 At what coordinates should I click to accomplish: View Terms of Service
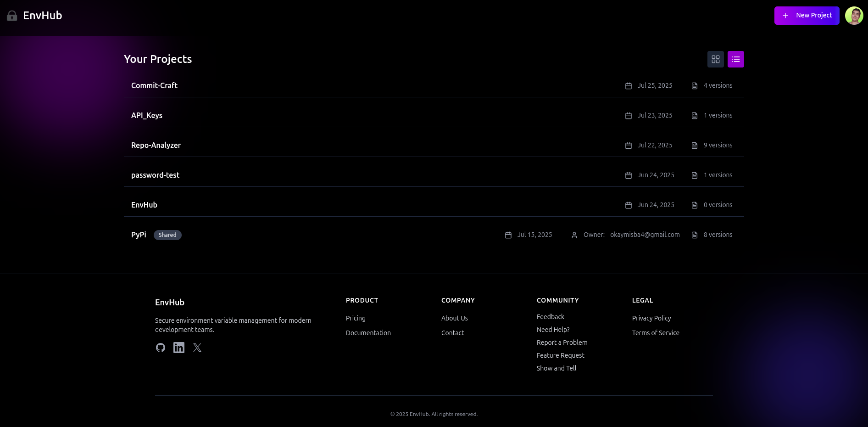click(656, 333)
